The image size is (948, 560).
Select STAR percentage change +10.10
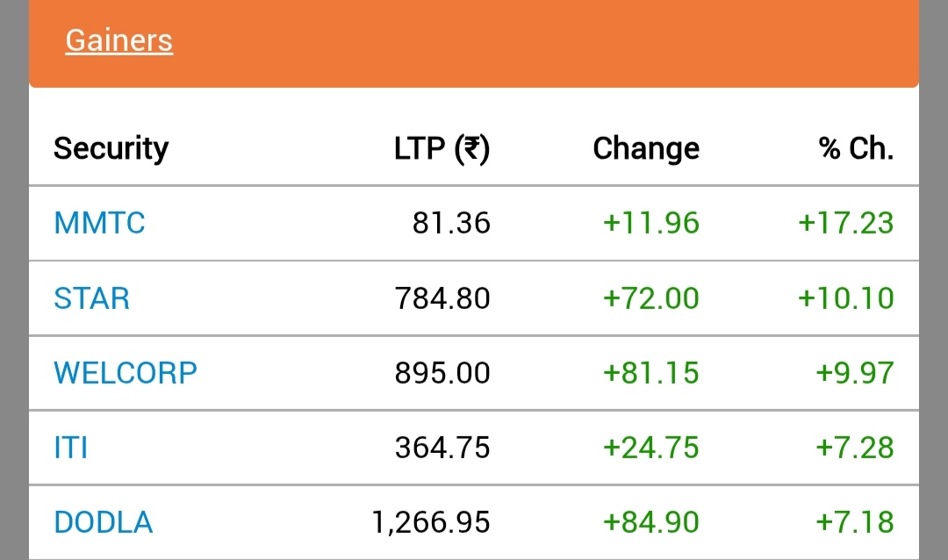coord(846,298)
